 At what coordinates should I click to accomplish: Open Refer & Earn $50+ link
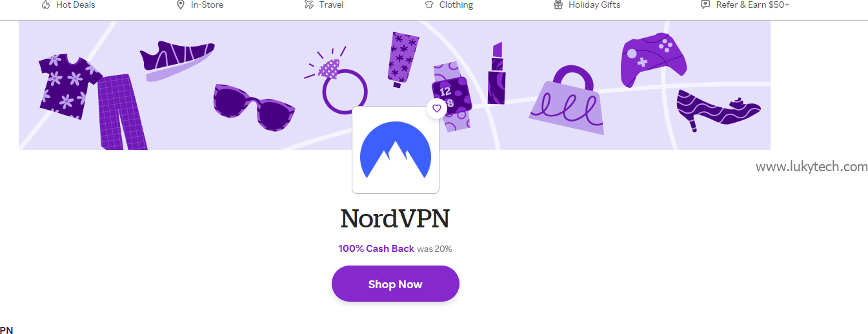pyautogui.click(x=752, y=5)
